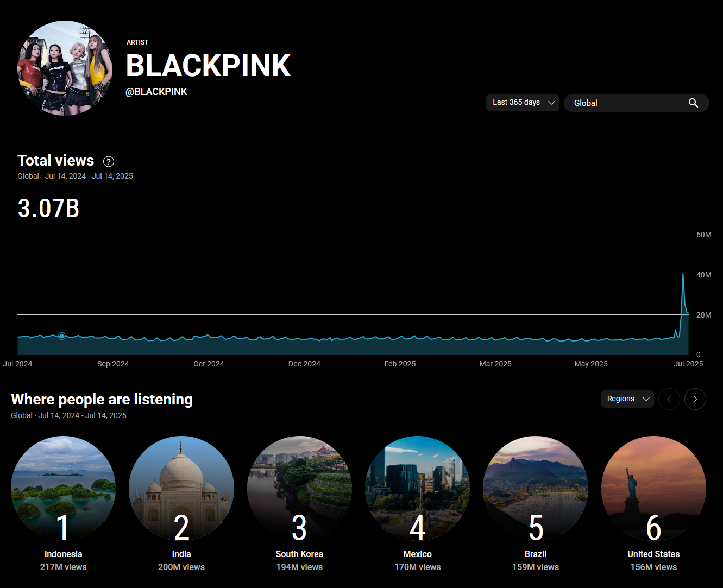Click the Sep 2024 axis label
The height and width of the screenshot is (588, 723).
[x=113, y=364]
